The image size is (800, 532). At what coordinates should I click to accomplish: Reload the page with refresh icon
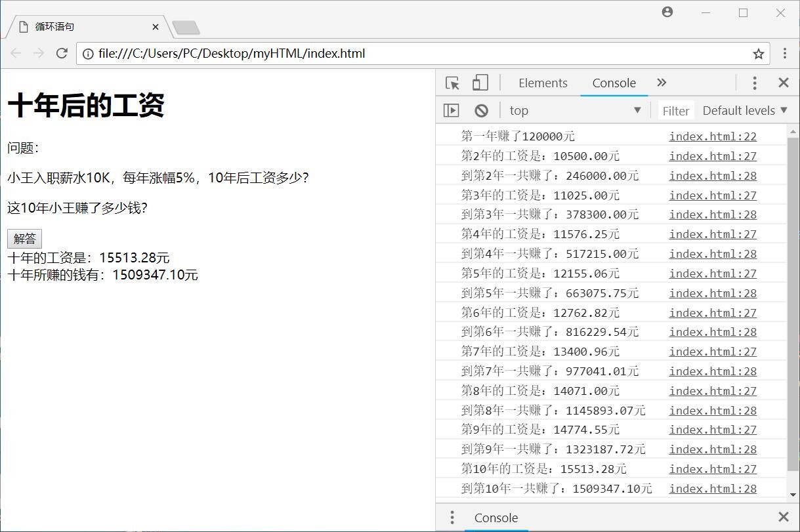coord(62,53)
